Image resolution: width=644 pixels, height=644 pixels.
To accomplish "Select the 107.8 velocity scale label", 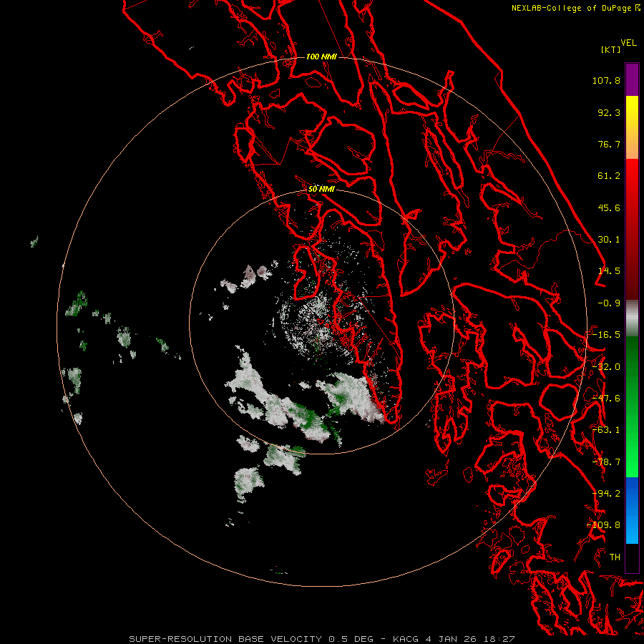I will 606,80.
